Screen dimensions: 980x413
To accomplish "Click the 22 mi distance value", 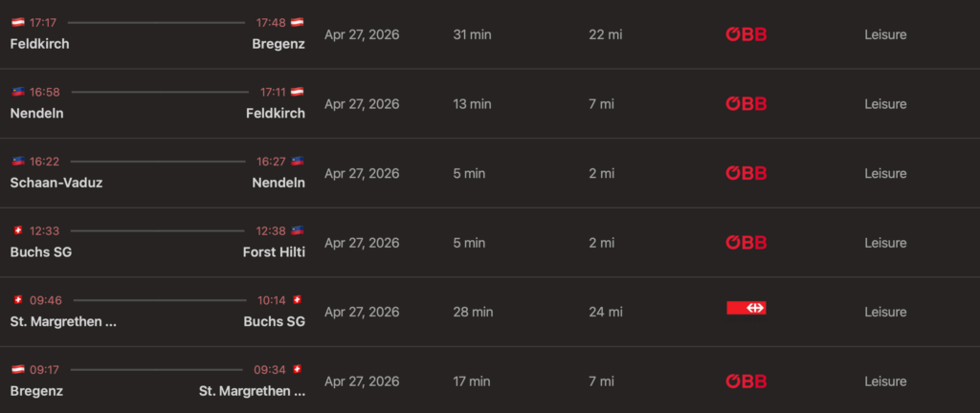I will click(606, 34).
